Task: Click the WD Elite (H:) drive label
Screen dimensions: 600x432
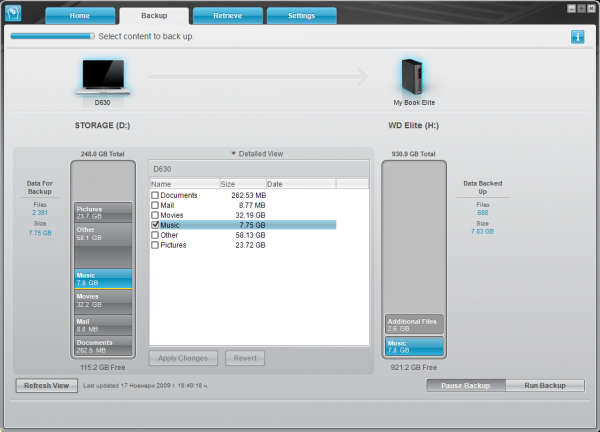Action: [x=413, y=126]
